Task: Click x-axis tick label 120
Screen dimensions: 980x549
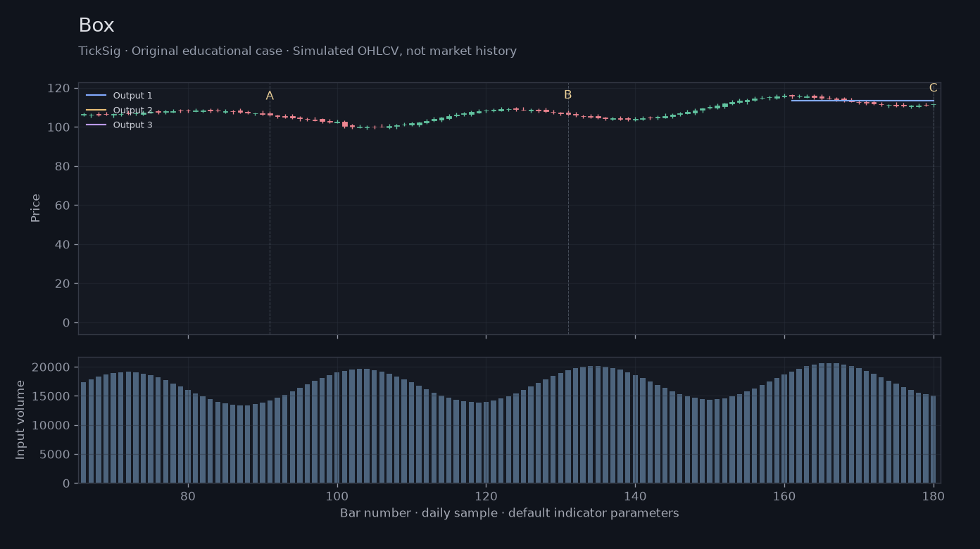Action: tap(486, 496)
